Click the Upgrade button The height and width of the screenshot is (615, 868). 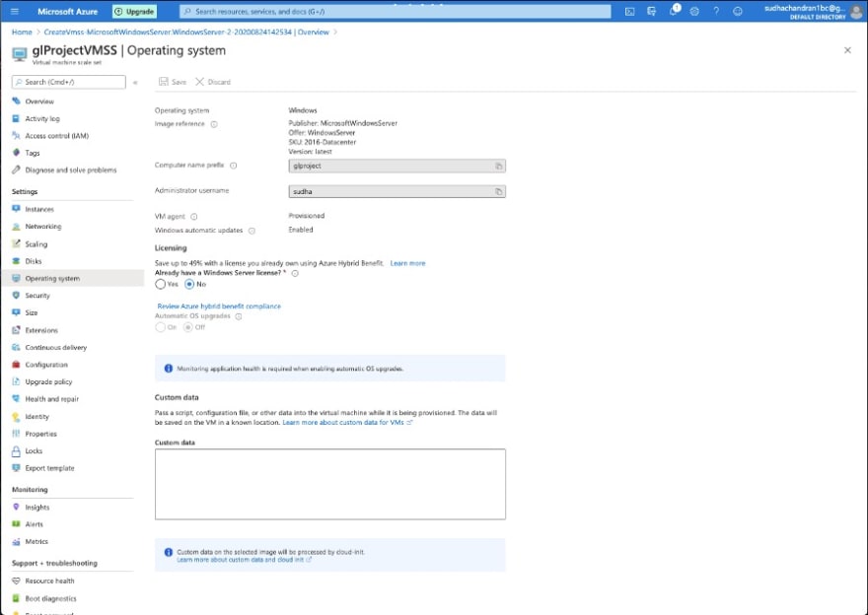[x=134, y=11]
